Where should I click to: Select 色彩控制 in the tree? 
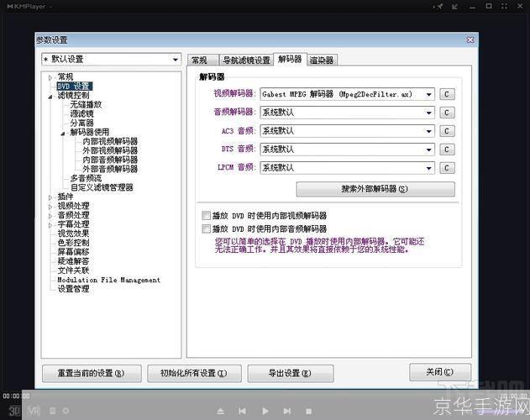tap(73, 243)
